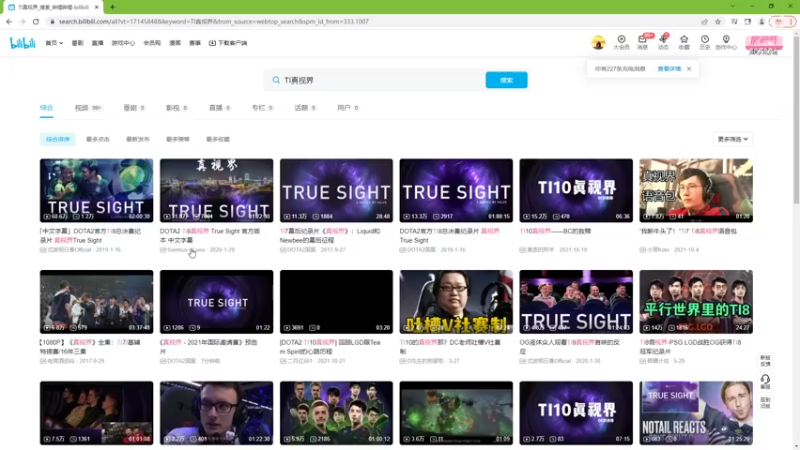Screen dimensions: 800x450
Task: Open title OG液体众人观看TI9真视界首映的反应
Action: click(x=570, y=347)
